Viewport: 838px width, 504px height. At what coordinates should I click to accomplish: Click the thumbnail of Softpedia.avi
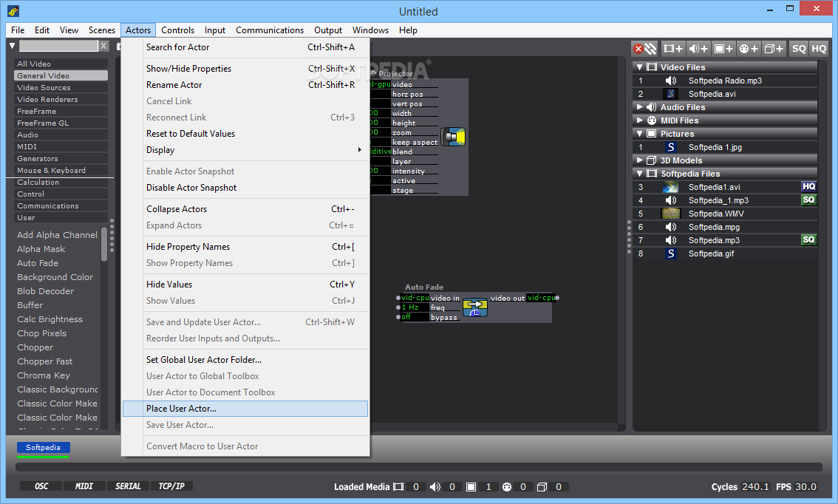pyautogui.click(x=671, y=94)
